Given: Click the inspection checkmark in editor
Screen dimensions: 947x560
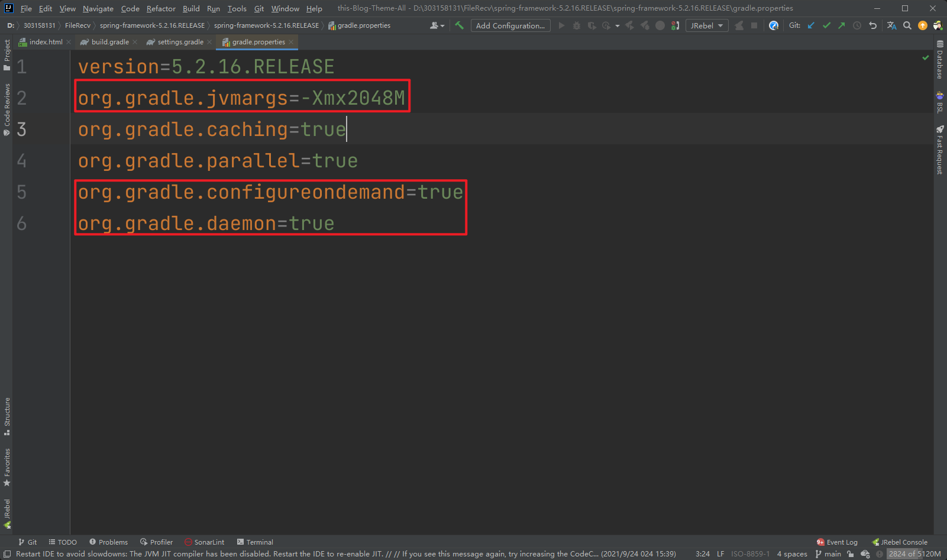Looking at the screenshot, I should 926,57.
